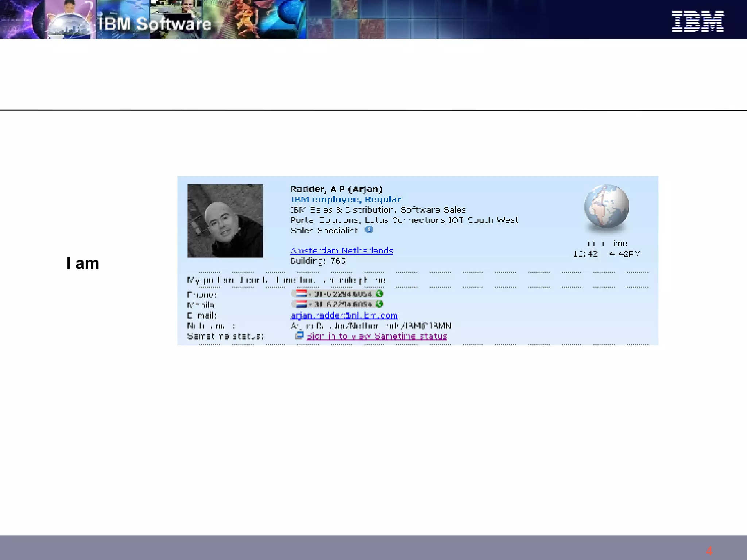The height and width of the screenshot is (560, 747).
Task: Open the arjan.radder email address link
Action: tap(344, 315)
